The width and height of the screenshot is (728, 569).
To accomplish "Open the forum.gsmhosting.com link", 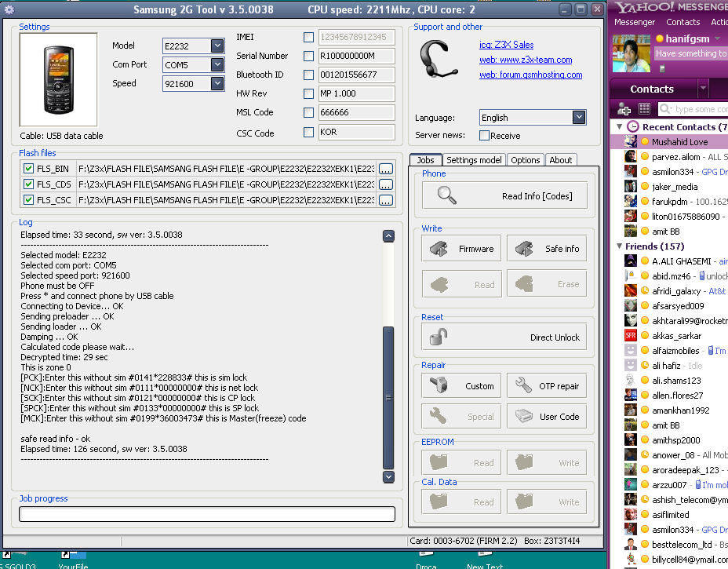I will [x=530, y=75].
